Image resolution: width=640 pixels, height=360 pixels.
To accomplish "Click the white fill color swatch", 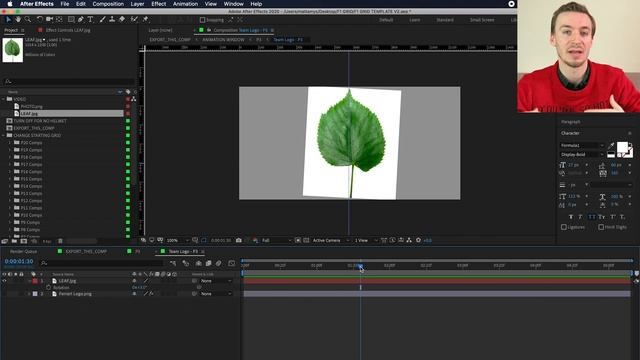I will 622,147.
